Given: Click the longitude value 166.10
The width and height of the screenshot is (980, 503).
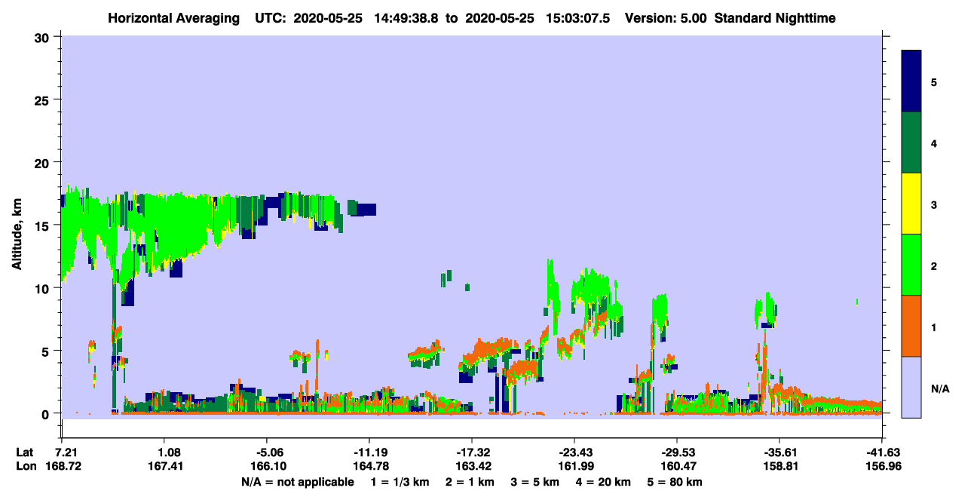Looking at the screenshot, I should point(267,466).
